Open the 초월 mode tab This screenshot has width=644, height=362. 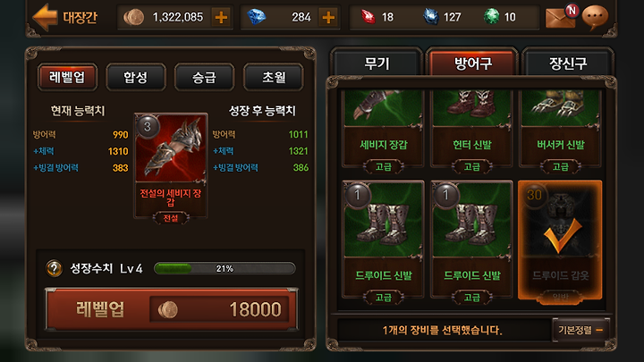point(274,77)
